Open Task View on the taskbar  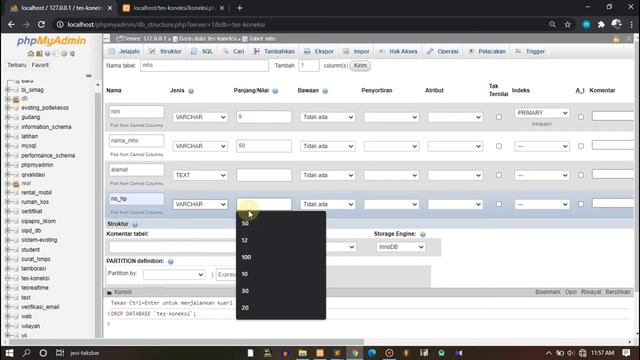[60, 353]
